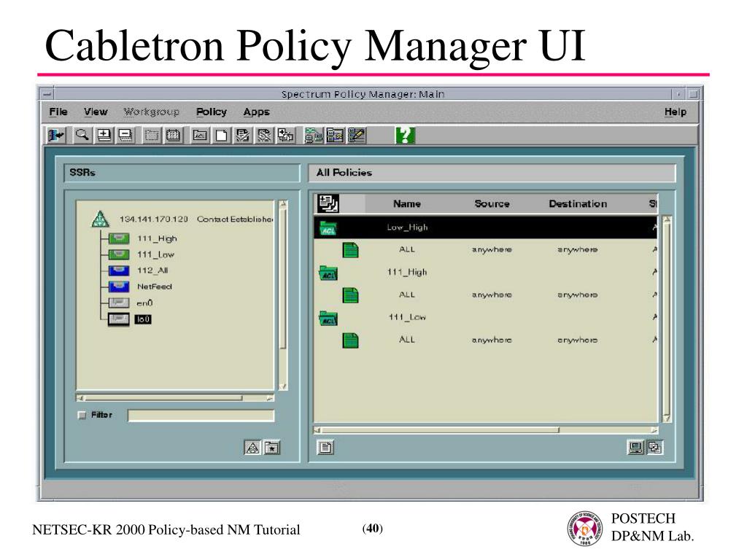747x560 pixels.
Task: Click the pencil edit policy toolbar icon
Action: point(357,136)
